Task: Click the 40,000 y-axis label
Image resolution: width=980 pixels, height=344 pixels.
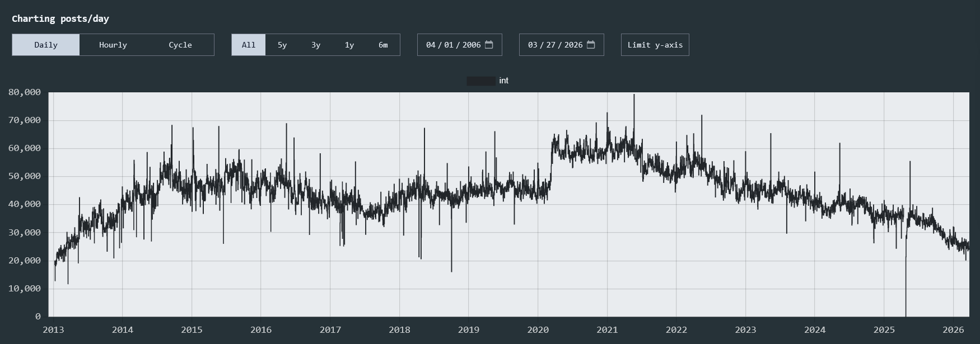Action: tap(25, 204)
